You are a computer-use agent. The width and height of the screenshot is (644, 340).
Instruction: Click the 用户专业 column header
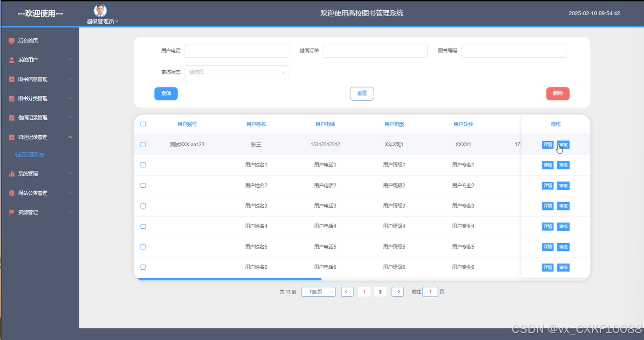[x=463, y=124]
